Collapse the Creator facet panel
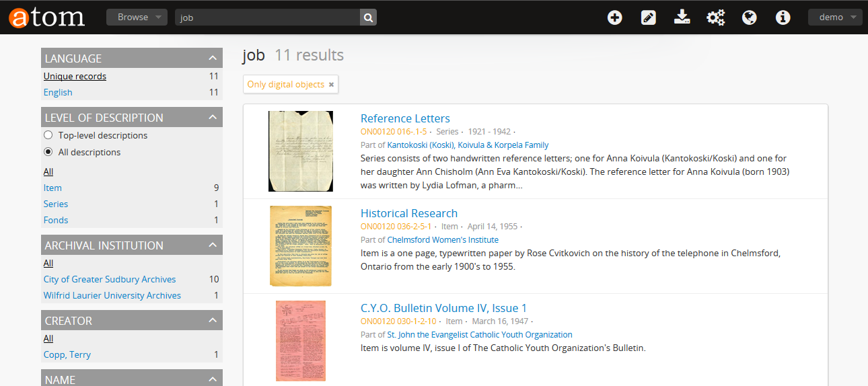The image size is (868, 386). point(212,321)
